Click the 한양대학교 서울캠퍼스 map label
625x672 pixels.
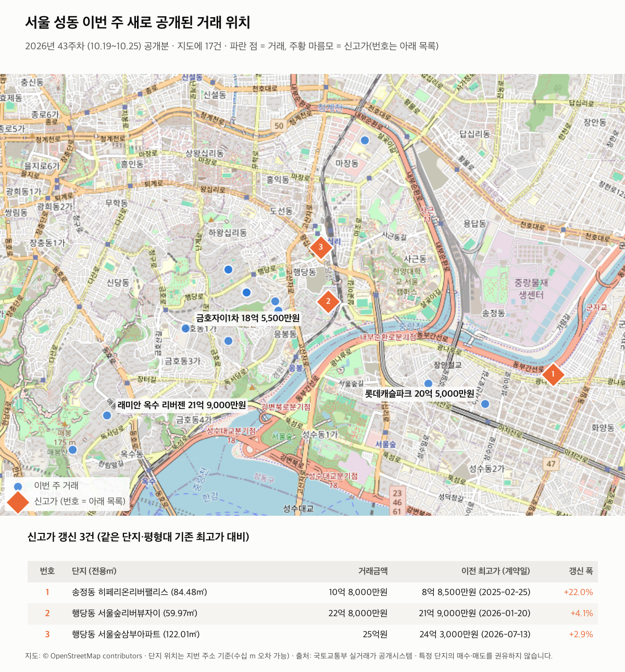[x=406, y=281]
